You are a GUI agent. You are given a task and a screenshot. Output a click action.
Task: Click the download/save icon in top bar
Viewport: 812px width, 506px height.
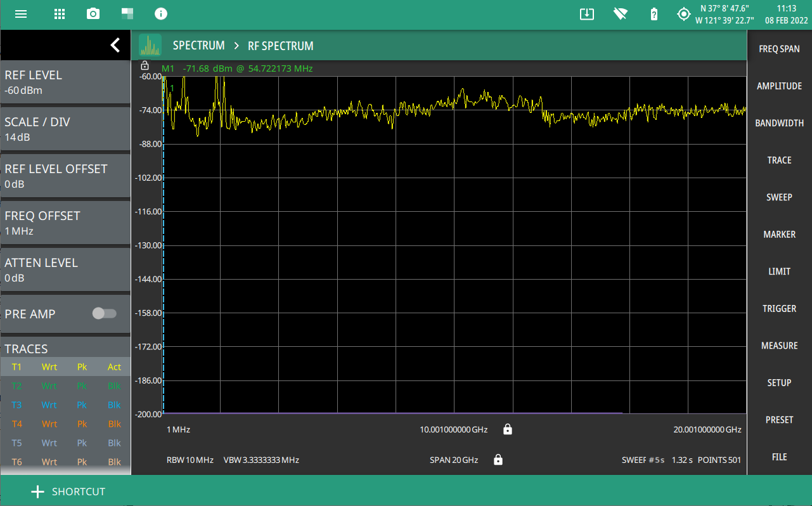point(587,14)
